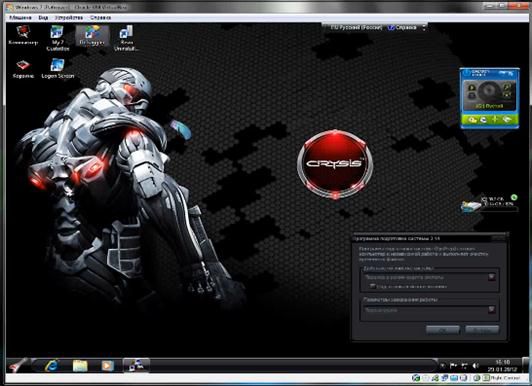
Task: Click the highlighted shortcut beside My 7
Action: point(92,35)
